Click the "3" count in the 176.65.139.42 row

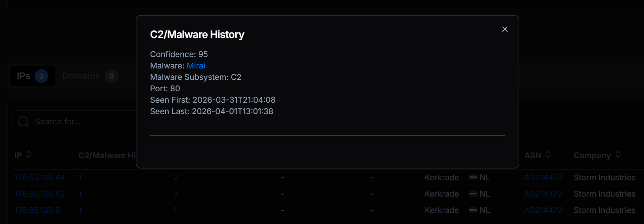176,194
